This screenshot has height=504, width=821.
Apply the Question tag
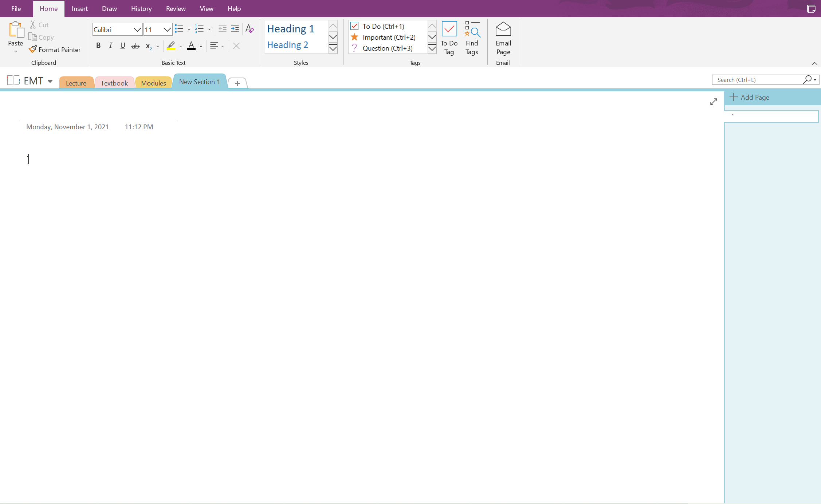387,48
